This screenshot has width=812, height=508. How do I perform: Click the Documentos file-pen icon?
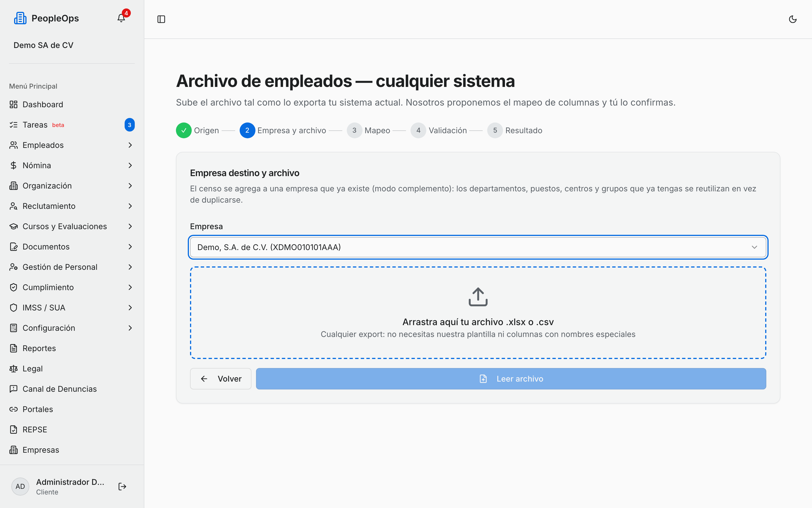tap(14, 247)
